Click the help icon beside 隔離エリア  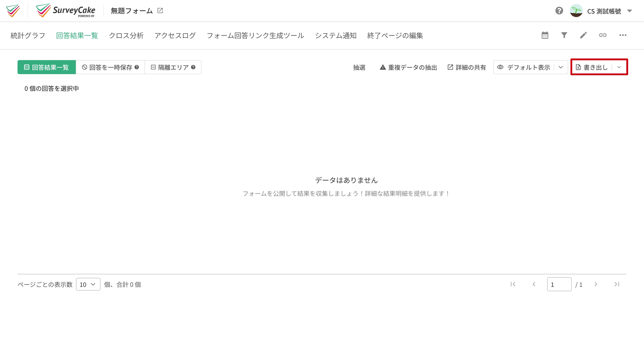pos(193,67)
